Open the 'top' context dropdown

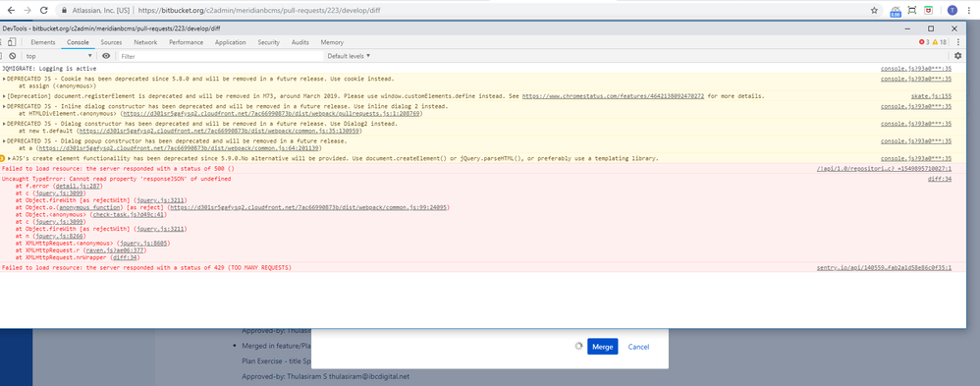coord(59,56)
